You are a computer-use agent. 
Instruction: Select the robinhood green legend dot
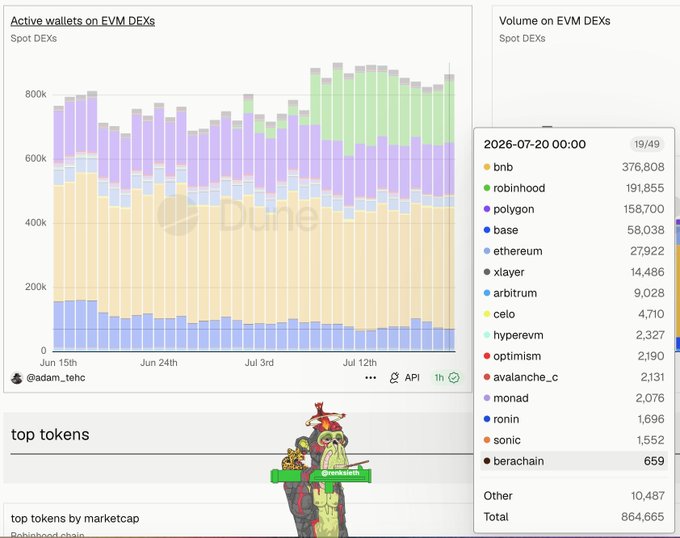pos(487,188)
